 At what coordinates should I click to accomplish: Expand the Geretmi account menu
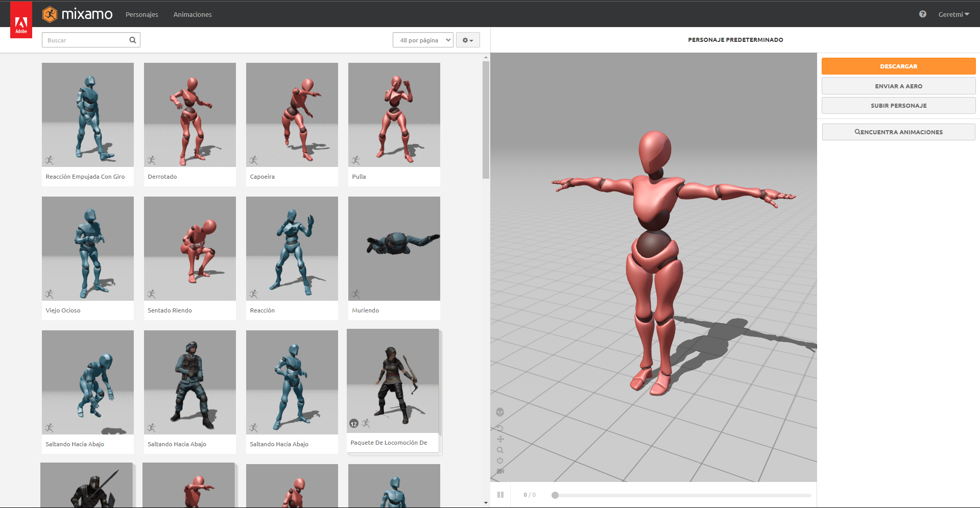pos(953,14)
